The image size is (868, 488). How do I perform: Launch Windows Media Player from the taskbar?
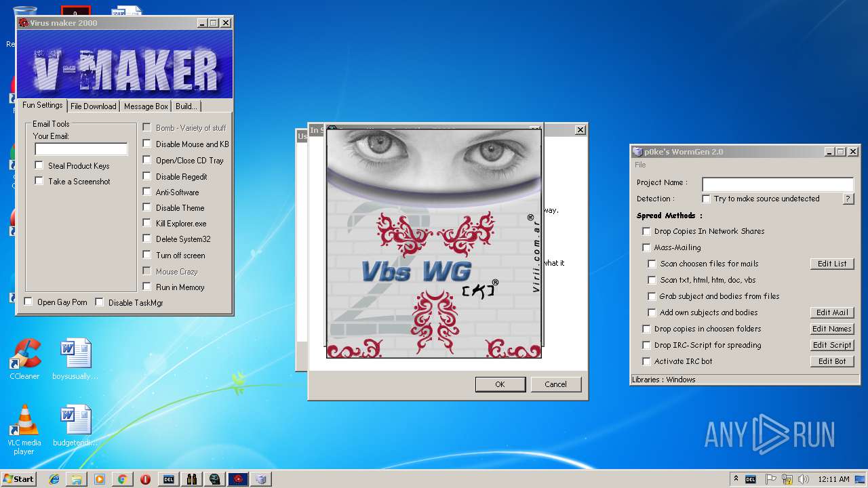click(100, 479)
